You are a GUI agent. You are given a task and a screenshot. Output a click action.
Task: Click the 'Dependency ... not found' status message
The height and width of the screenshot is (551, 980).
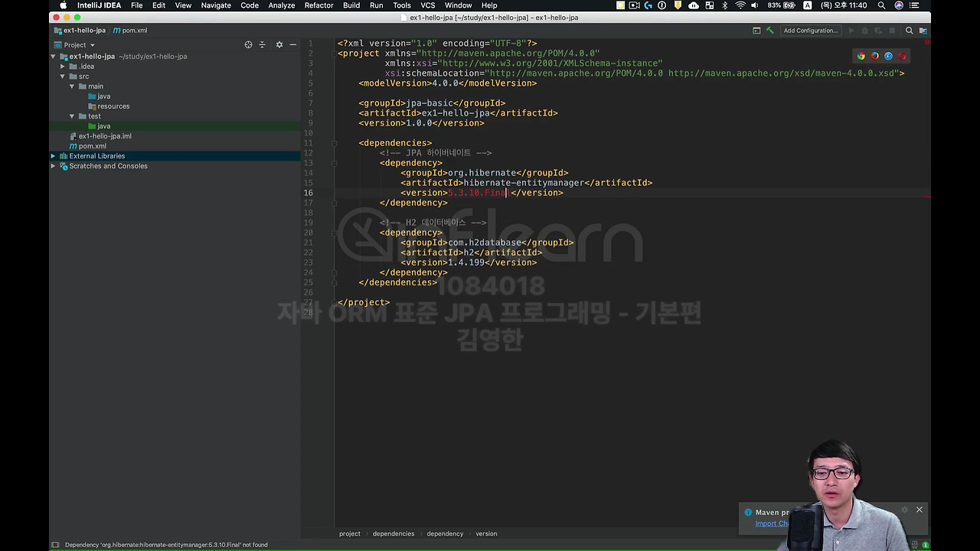[x=166, y=545]
